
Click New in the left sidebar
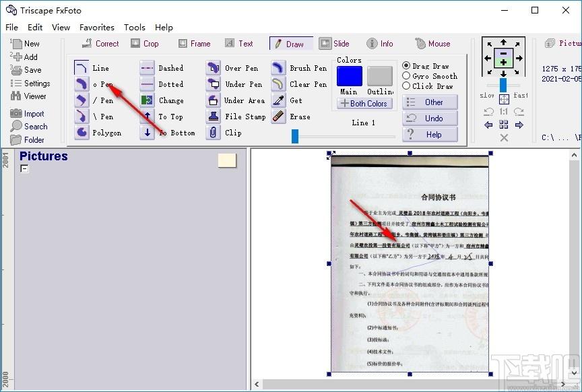tap(25, 44)
